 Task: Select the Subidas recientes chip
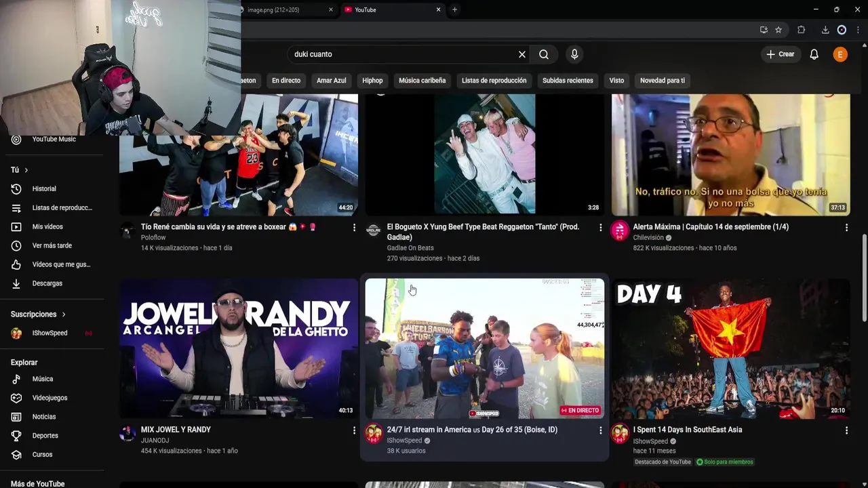click(568, 80)
